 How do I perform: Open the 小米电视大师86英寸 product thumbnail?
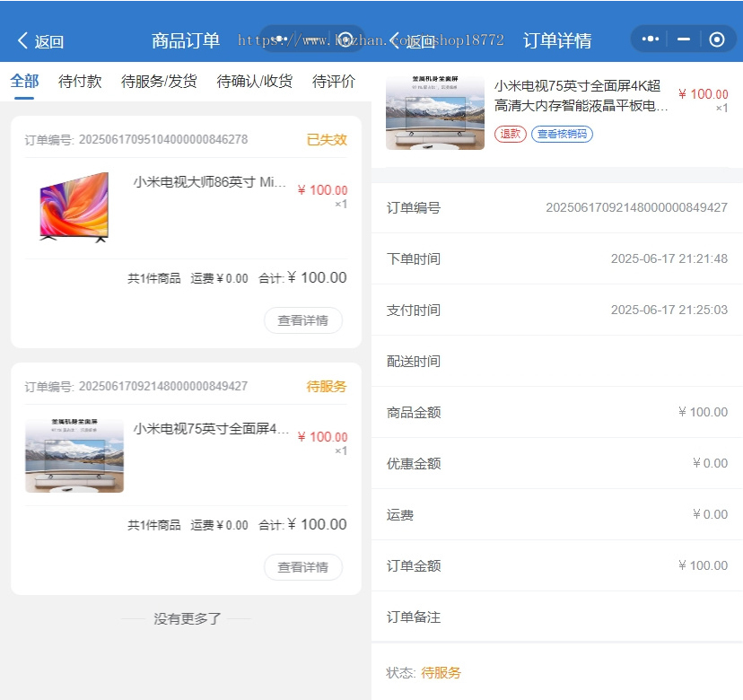74,207
